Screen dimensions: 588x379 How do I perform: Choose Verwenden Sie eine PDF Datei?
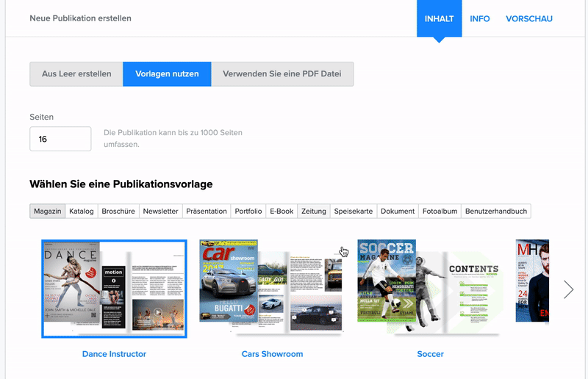click(x=282, y=74)
